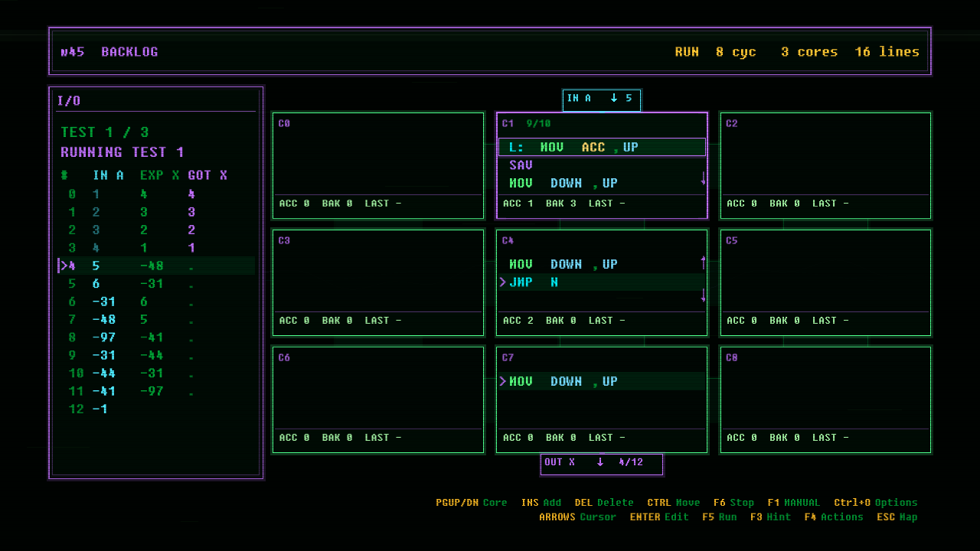The image size is (980, 551).
Task: Click core C8 label
Action: point(731,357)
